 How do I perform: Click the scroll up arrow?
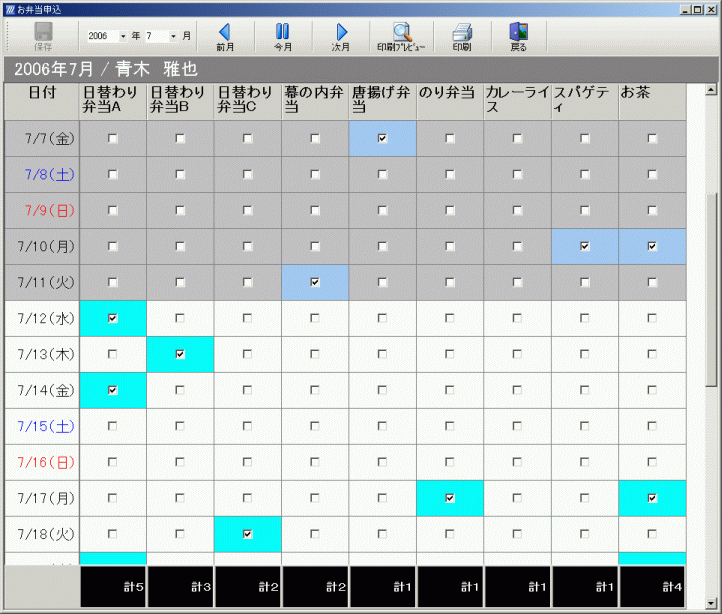711,90
